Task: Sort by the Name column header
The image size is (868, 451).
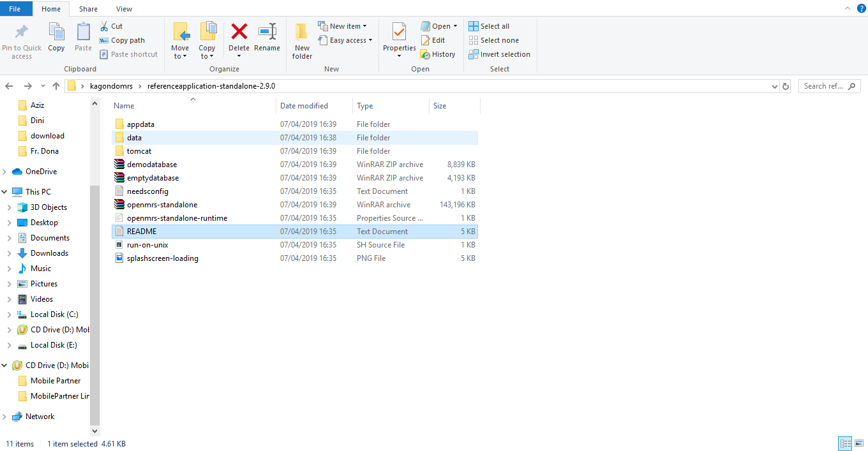Action: click(193, 106)
